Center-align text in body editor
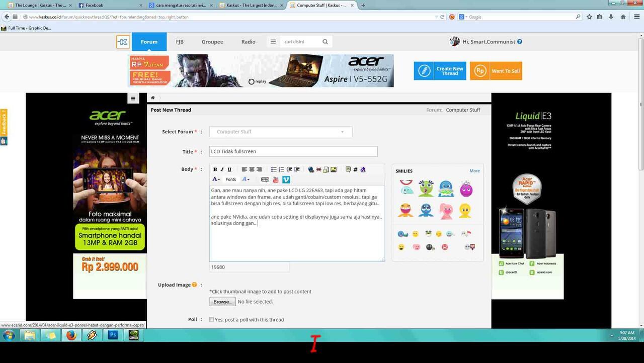 click(x=252, y=169)
